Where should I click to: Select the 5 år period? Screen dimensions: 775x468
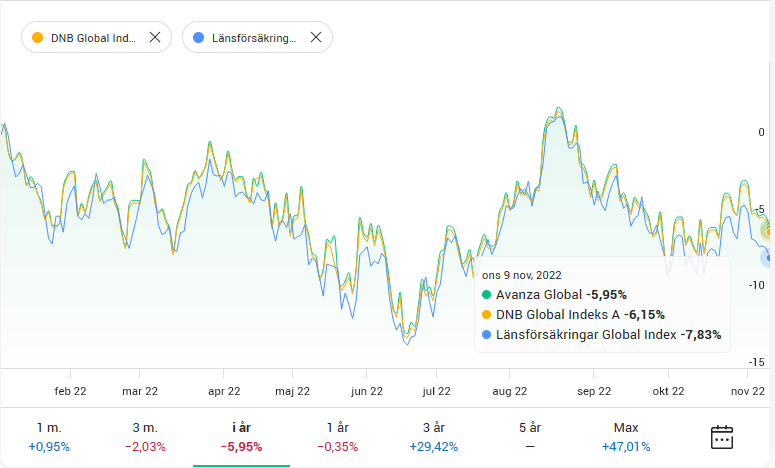(529, 437)
